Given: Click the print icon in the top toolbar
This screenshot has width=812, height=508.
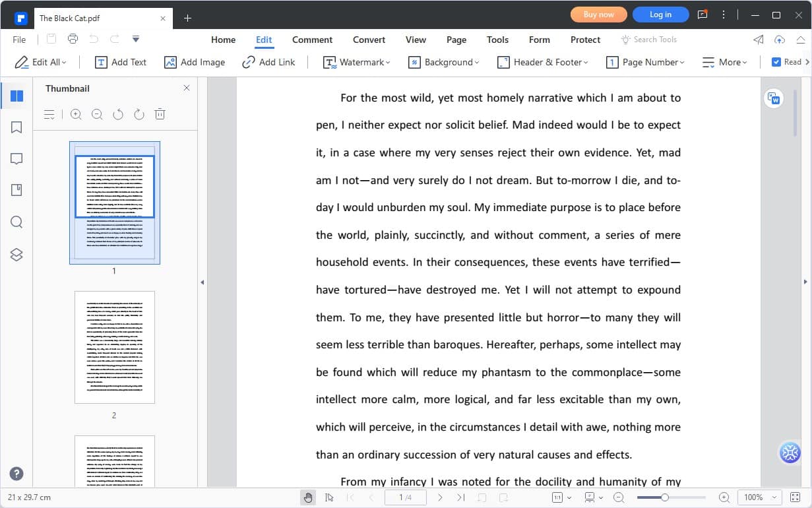Looking at the screenshot, I should click(73, 40).
